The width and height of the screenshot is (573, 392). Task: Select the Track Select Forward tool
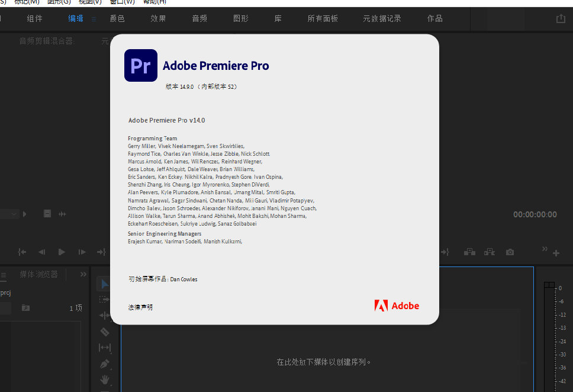pos(104,300)
